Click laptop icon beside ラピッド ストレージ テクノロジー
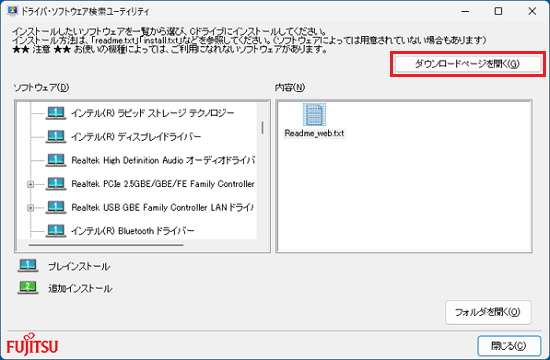 [x=56, y=113]
